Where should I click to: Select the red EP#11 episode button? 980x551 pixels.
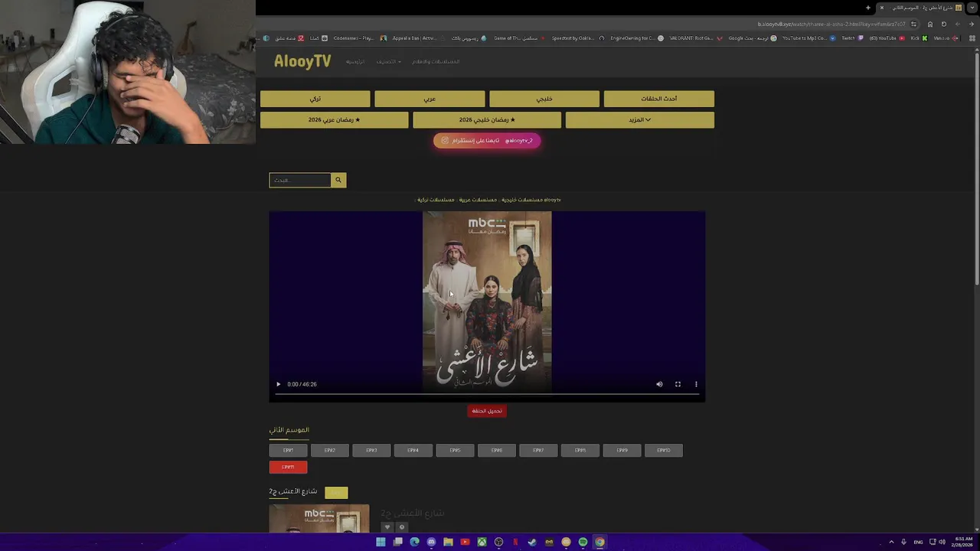288,467
